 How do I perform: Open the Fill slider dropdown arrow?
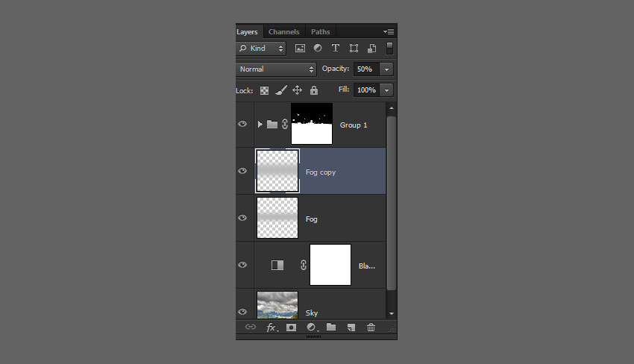386,90
